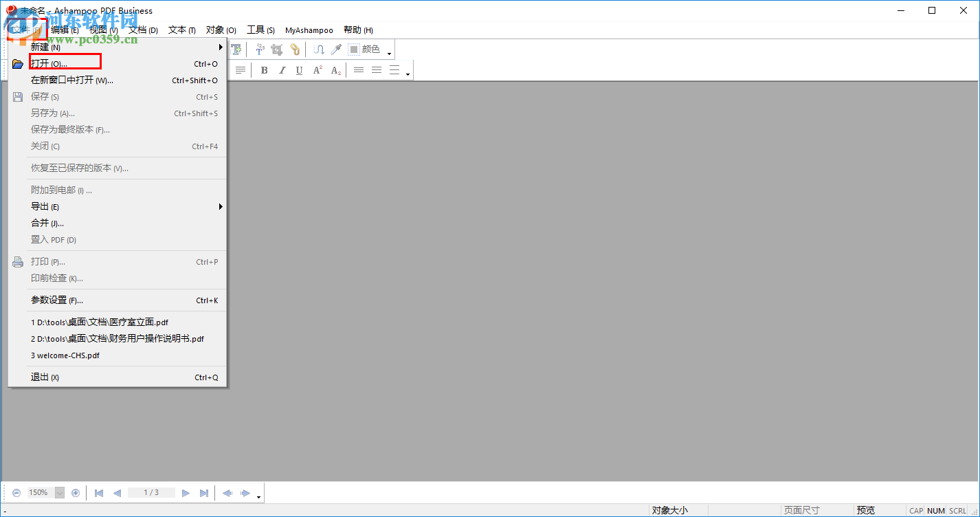The image size is (980, 517).
Task: Toggle bold formatting
Action: coord(264,70)
